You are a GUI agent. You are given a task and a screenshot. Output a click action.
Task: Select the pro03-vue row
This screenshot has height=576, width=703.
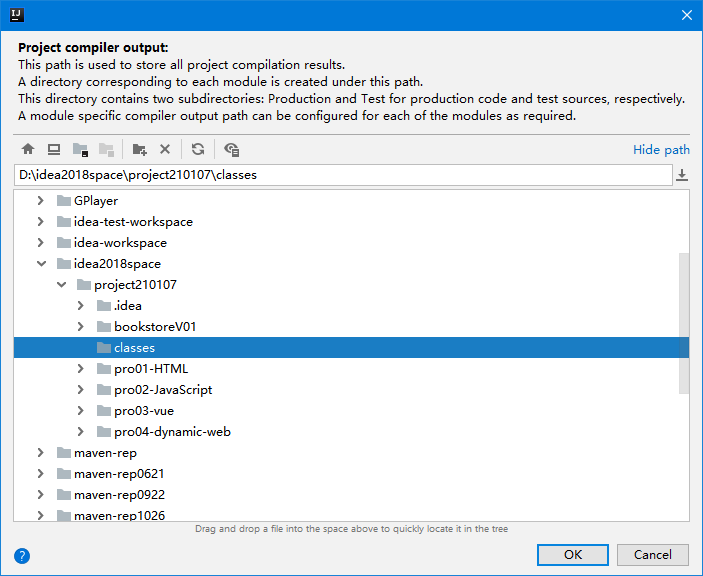click(x=351, y=411)
